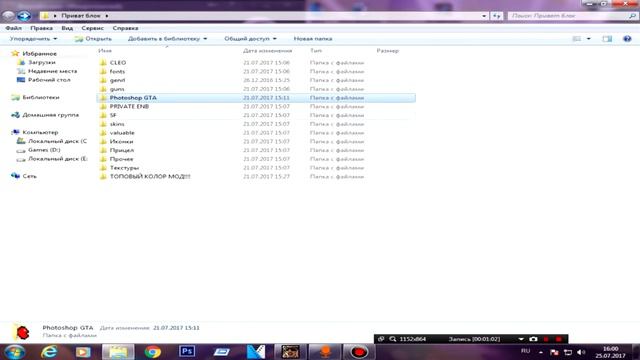Image resolution: width=640 pixels, height=360 pixels.
Task: Toggle the preview pane button
Action: [607, 39]
